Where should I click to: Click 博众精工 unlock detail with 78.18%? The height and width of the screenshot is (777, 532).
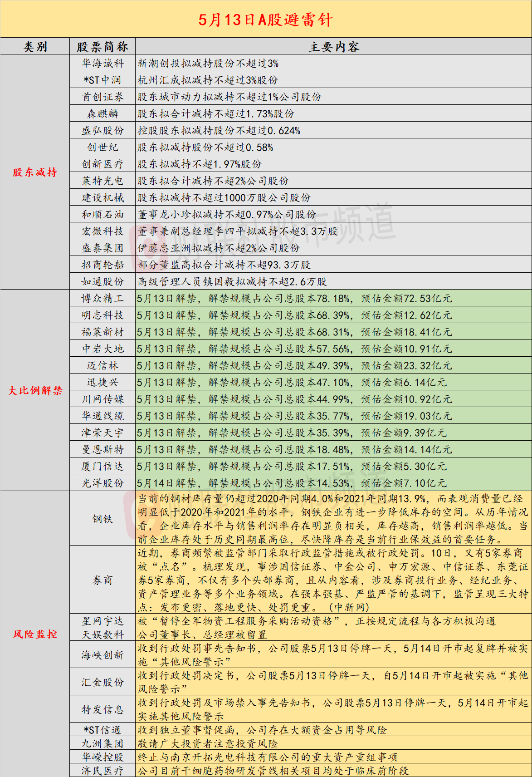(295, 298)
